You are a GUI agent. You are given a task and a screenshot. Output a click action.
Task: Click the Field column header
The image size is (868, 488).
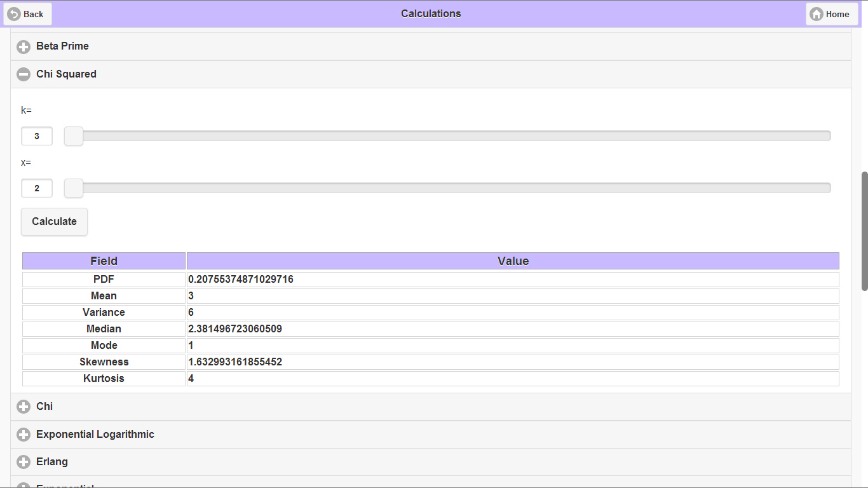click(104, 261)
